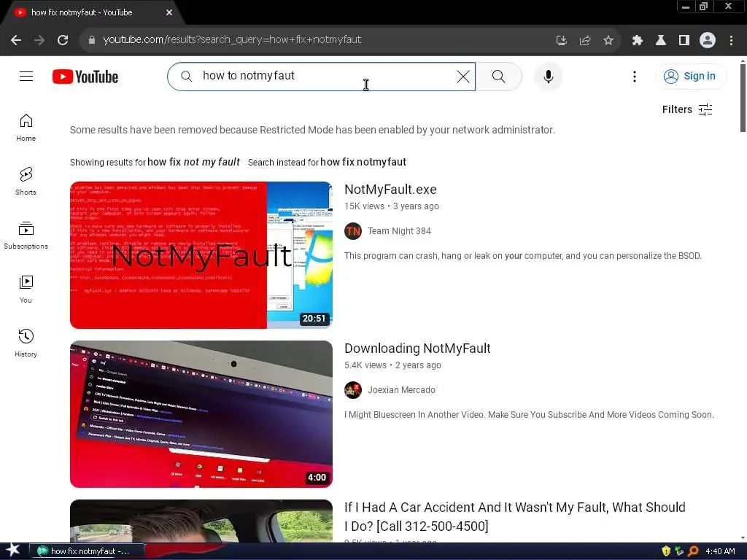The image size is (747, 560).
Task: Click the shield tray icon
Action: [x=666, y=551]
